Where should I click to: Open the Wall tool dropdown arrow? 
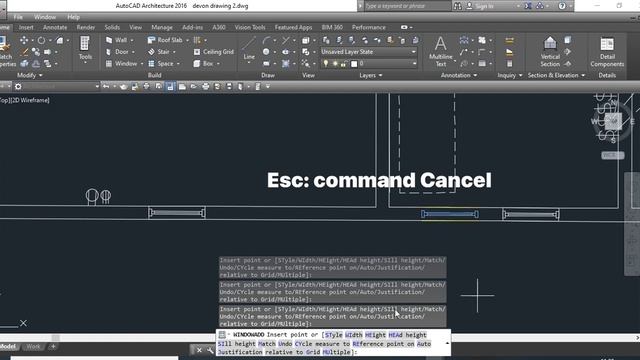point(132,40)
